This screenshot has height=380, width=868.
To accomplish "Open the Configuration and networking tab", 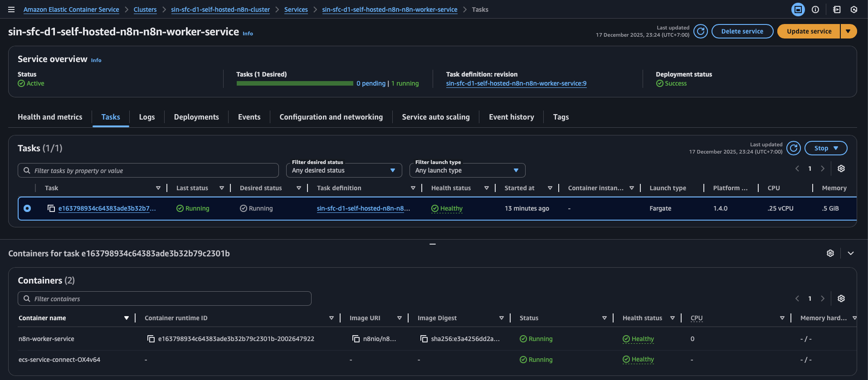I will pos(331,117).
